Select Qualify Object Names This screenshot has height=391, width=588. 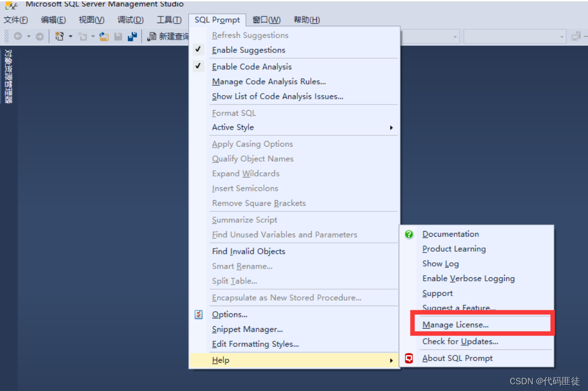pos(253,159)
